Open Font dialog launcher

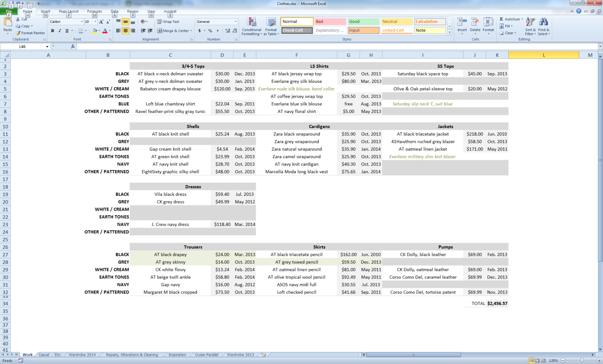pos(110,39)
